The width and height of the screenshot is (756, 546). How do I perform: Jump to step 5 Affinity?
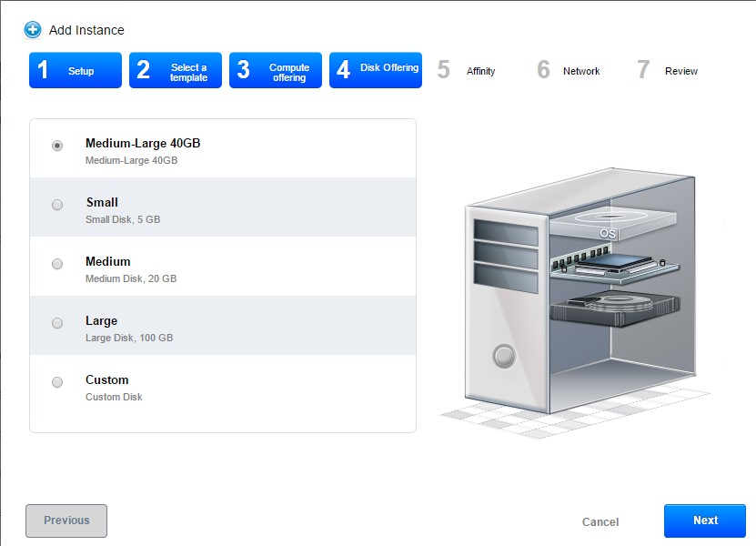coord(469,71)
